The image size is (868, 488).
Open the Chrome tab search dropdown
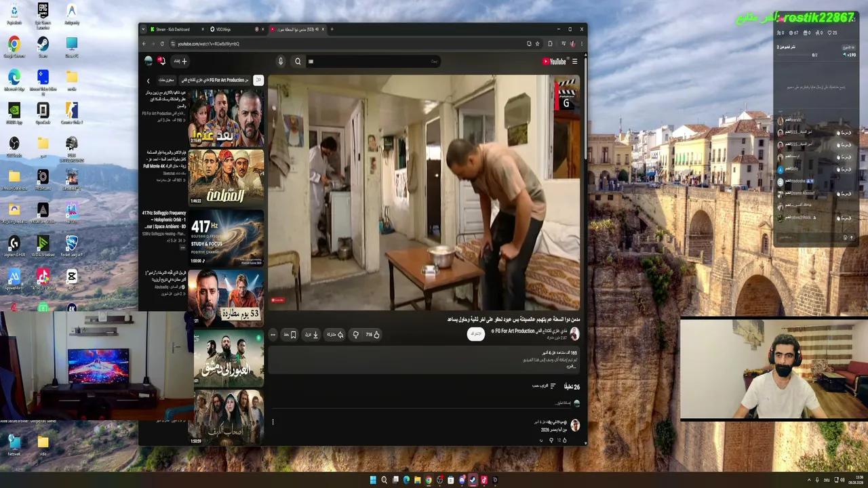click(x=143, y=29)
